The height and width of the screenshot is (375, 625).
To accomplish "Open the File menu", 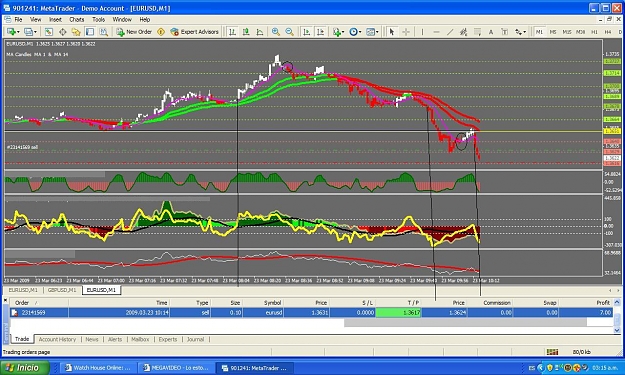I will click(18, 19).
